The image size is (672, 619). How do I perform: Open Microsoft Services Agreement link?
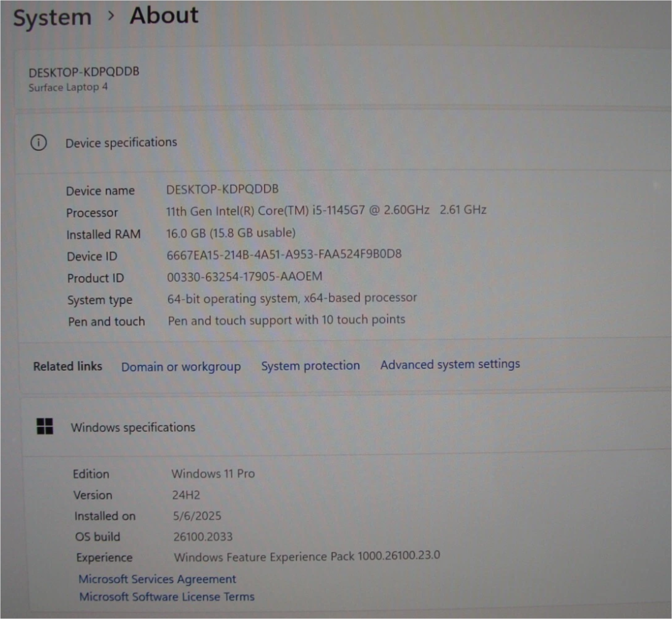coord(157,579)
